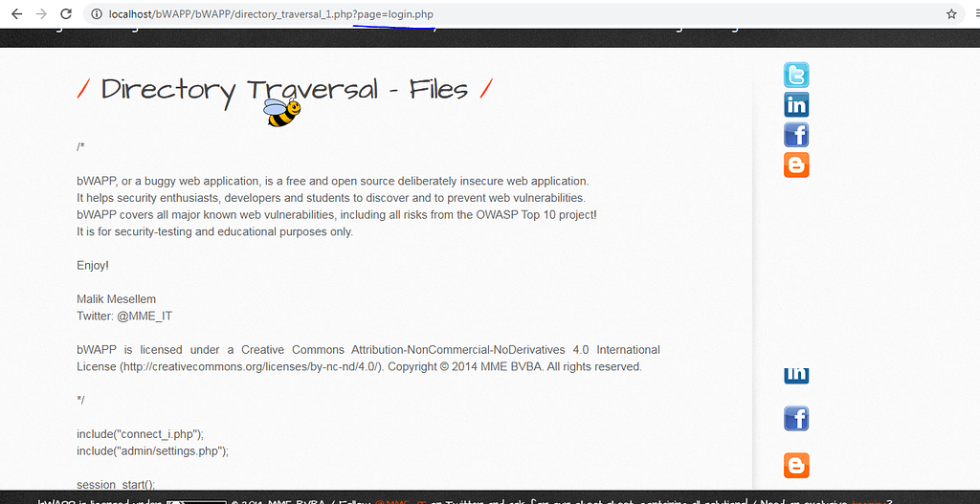980x504 pixels.
Task: Reload the page with the refresh icon
Action: pyautogui.click(x=66, y=13)
